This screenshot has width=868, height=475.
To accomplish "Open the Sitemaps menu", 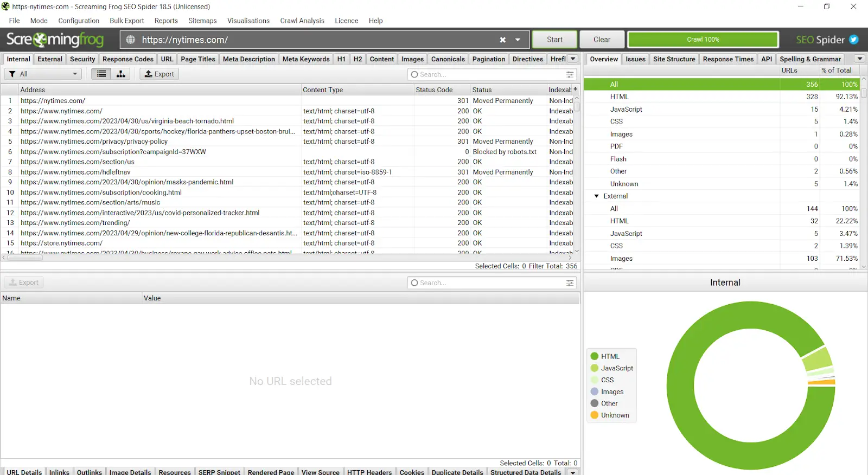I will [202, 21].
